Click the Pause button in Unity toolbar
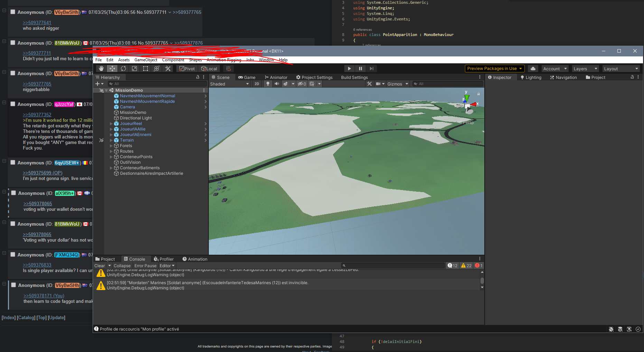This screenshot has height=352, width=644. pos(360,69)
